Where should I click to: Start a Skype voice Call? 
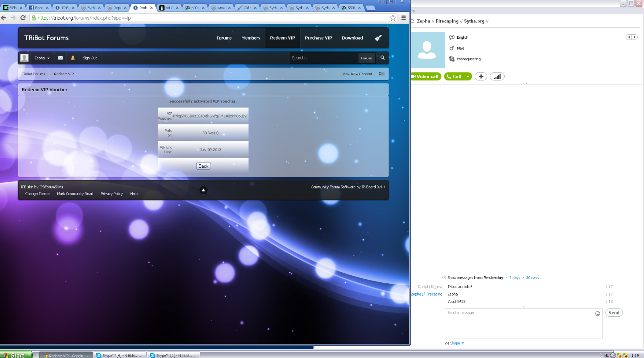(x=454, y=76)
